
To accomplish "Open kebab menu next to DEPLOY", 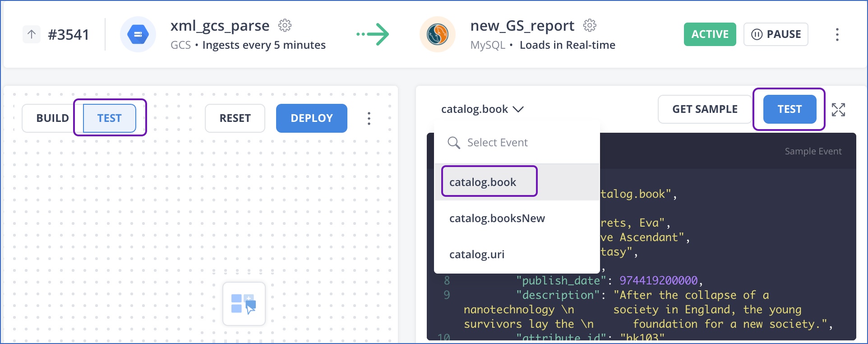I will point(369,118).
